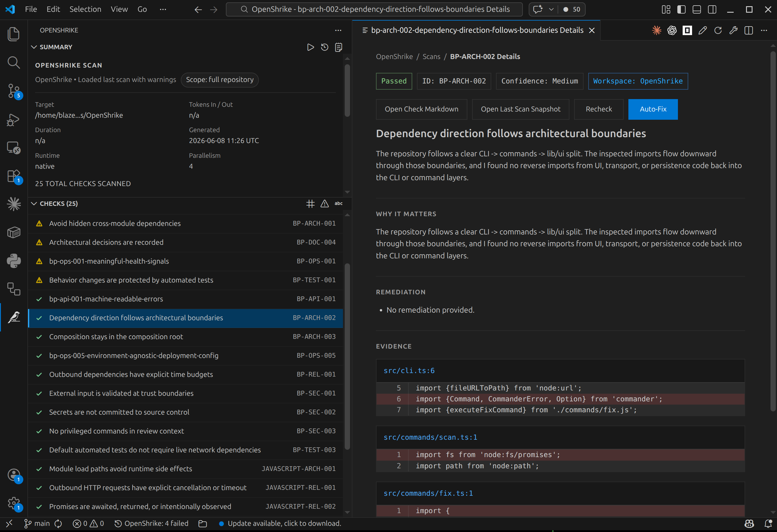777x532 pixels.
Task: Select Composition stays in the composition root
Action: click(x=185, y=337)
